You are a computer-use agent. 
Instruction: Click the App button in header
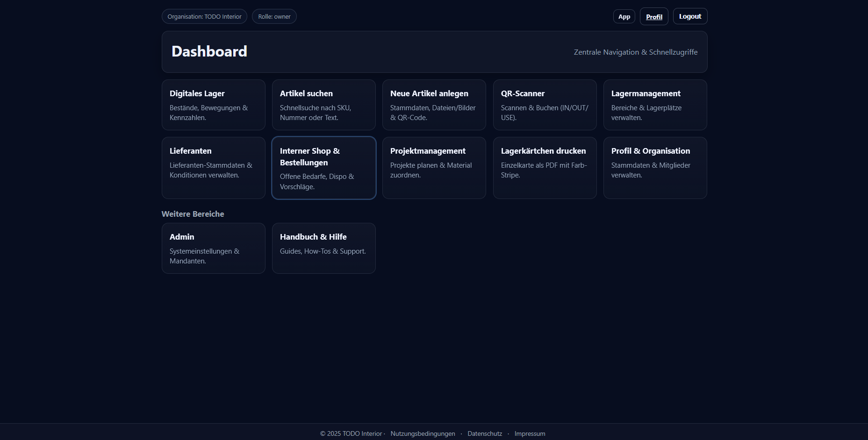pos(624,16)
